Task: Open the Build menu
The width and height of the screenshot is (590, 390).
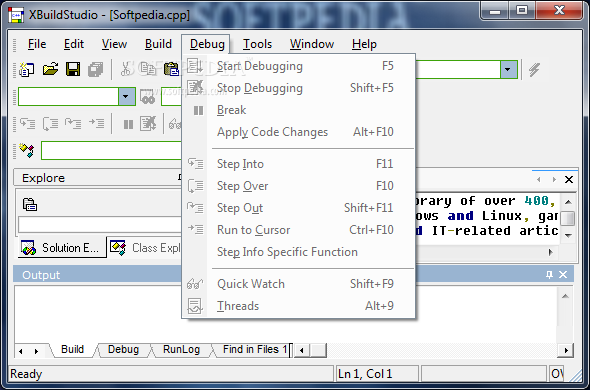Action: coord(158,44)
